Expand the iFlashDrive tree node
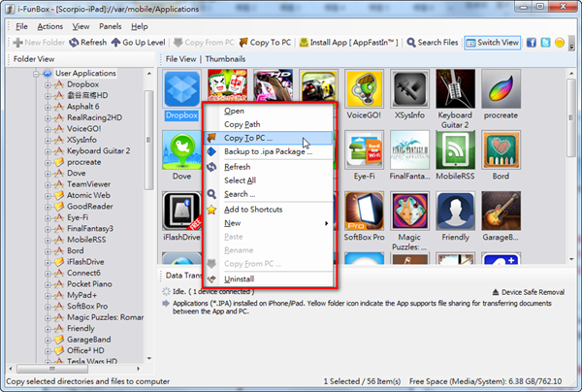 pos(48,262)
